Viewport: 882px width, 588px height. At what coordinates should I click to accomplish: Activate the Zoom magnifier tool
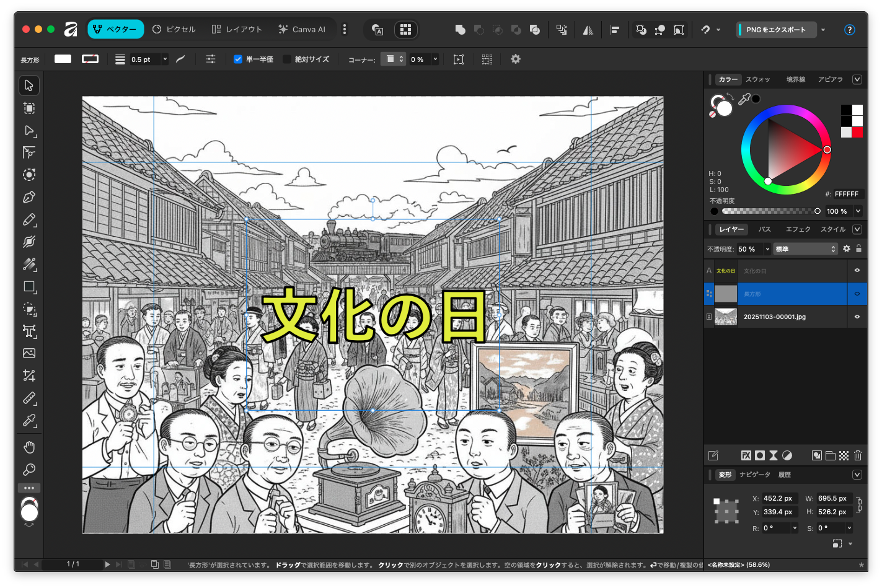tap(29, 470)
